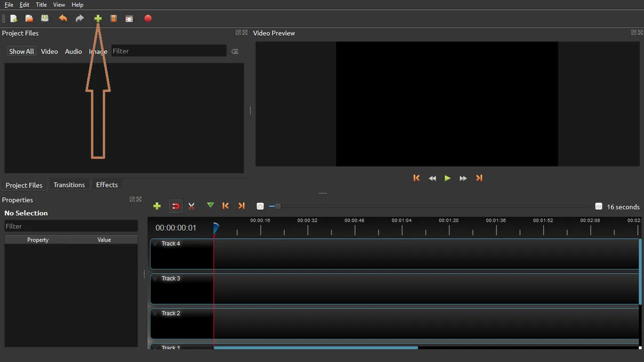
Task: Click the timeline horizontal scrollbar
Action: coord(315,347)
